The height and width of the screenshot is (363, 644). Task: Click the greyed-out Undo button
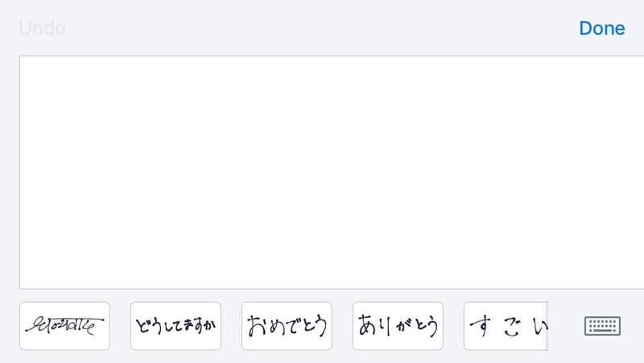[43, 29]
